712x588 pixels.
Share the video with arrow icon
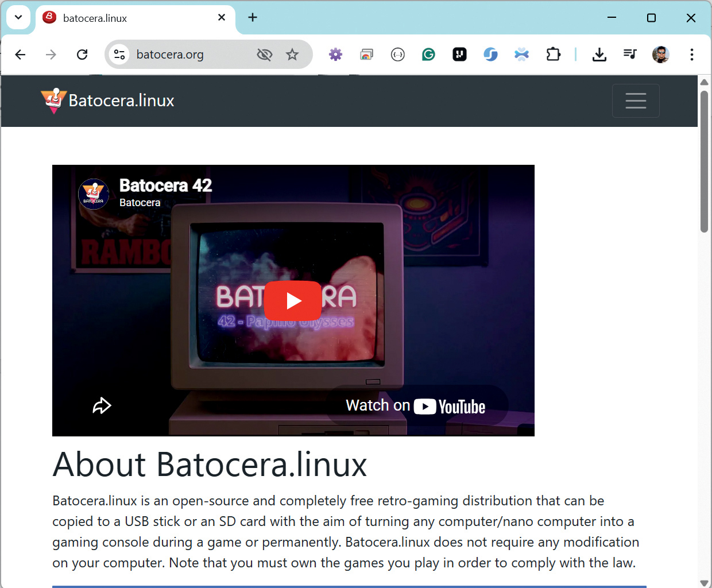point(102,405)
